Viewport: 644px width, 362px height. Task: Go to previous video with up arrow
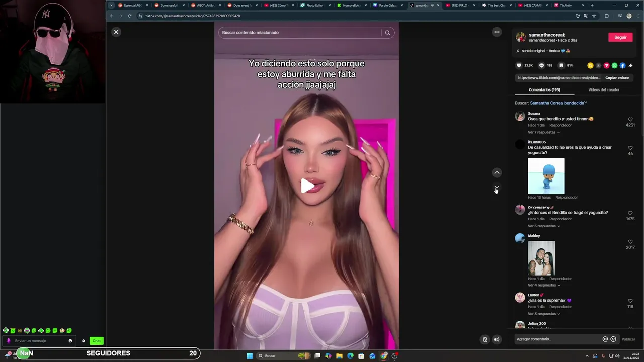497,172
